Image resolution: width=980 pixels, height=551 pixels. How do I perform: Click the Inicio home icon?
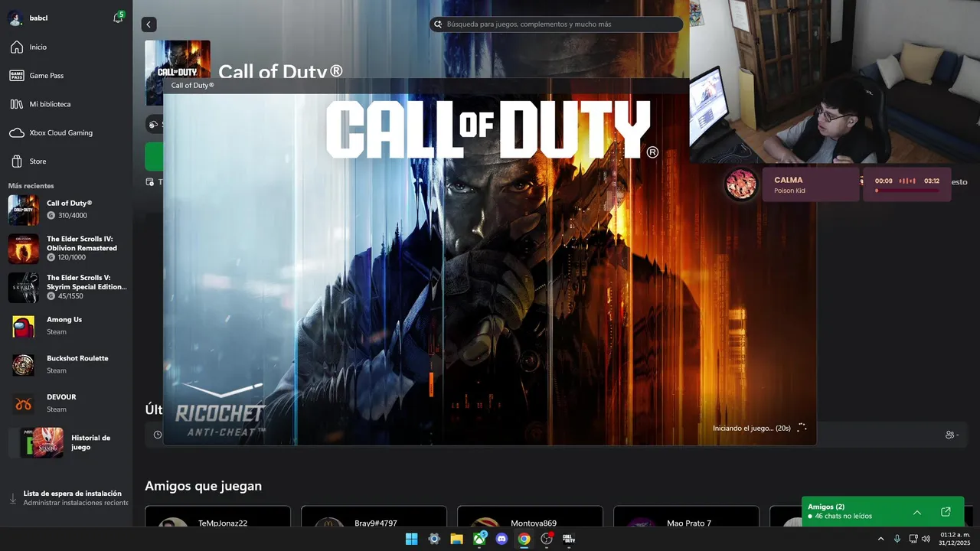[16, 47]
